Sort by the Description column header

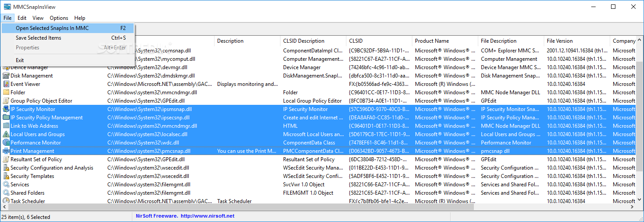(x=248, y=41)
